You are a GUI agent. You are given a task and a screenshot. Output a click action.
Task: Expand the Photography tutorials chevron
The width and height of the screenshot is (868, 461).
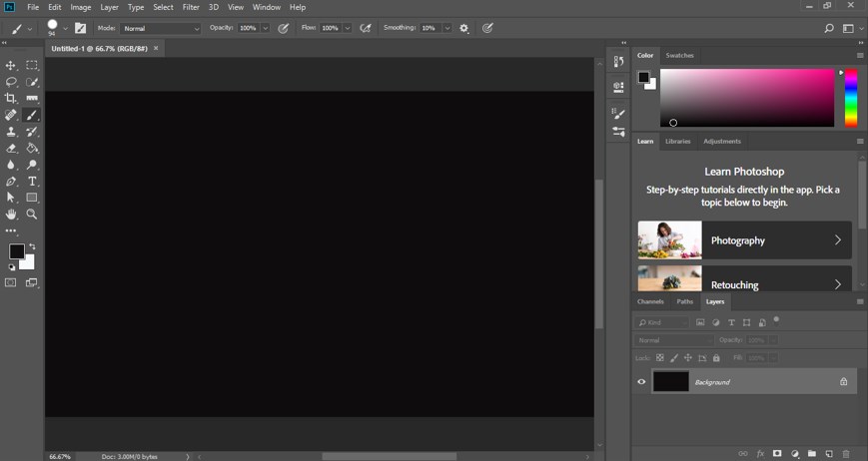pos(838,239)
